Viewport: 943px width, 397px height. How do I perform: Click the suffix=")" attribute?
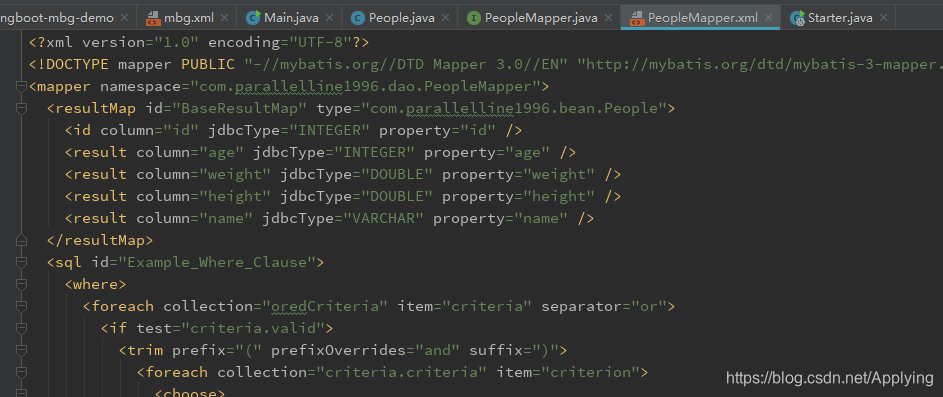514,350
